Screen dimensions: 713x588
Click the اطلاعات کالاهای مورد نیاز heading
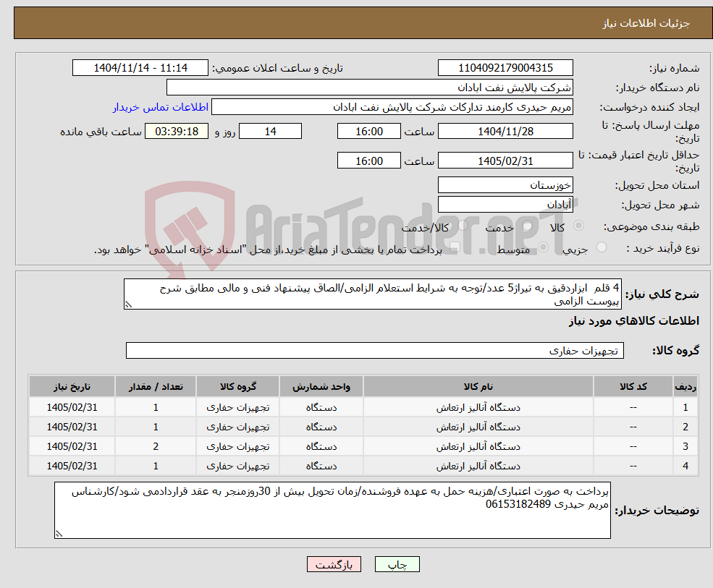pos(633,321)
